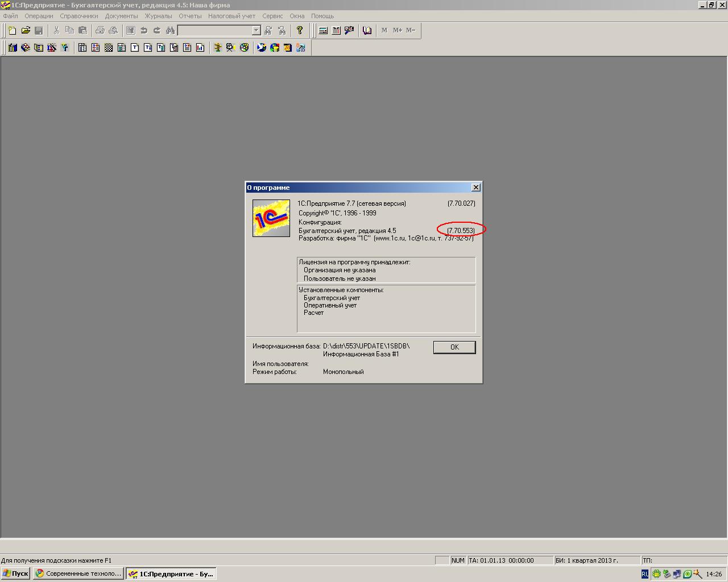Click the Redo arrow icon
This screenshot has width=728, height=582.
coord(157,31)
